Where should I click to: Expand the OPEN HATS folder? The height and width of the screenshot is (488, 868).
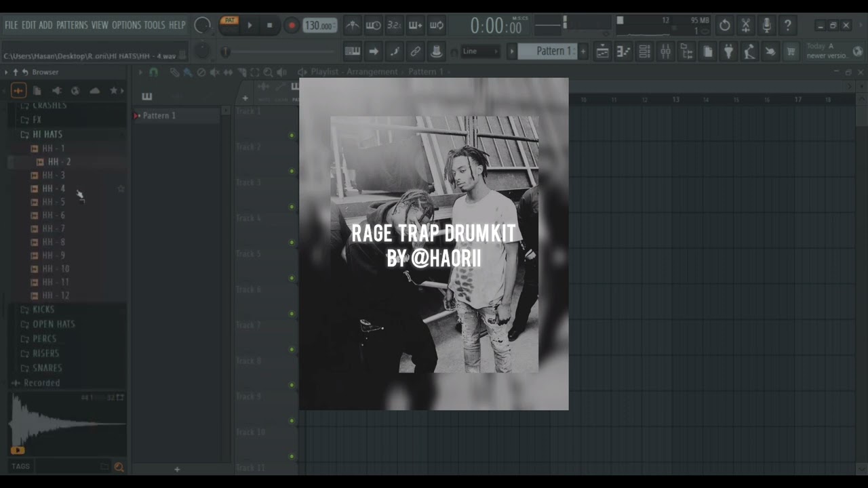click(x=54, y=324)
